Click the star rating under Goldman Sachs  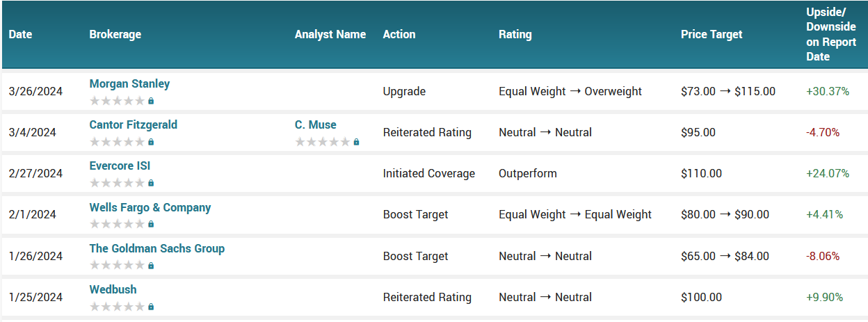(118, 265)
